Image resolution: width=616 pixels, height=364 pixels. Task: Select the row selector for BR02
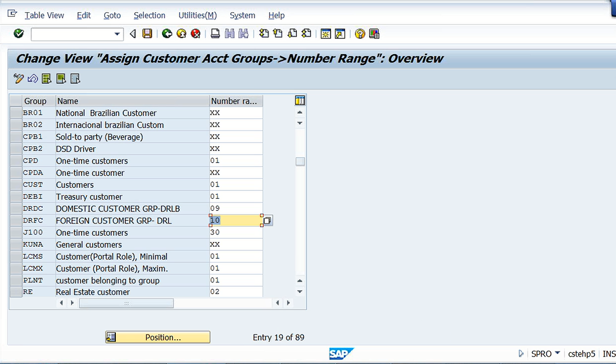pos(16,125)
